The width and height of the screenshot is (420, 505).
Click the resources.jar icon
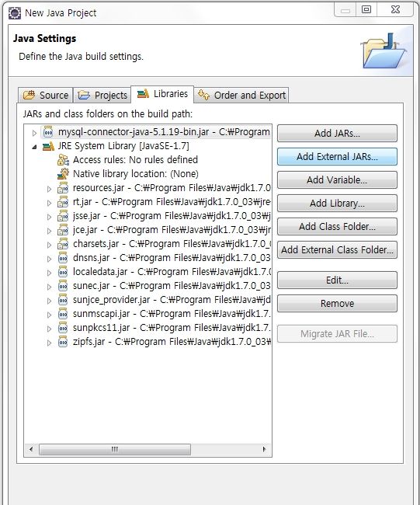pos(63,188)
